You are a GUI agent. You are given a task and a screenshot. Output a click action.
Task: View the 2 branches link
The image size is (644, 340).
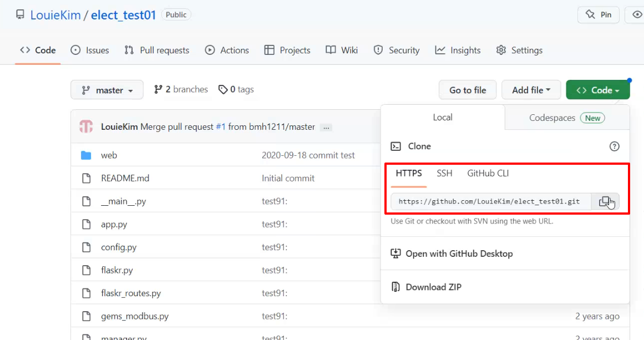click(x=181, y=89)
